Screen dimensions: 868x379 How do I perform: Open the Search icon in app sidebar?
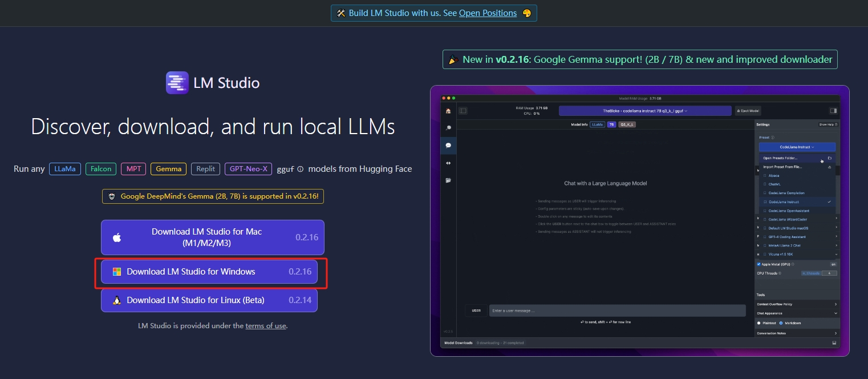[x=448, y=128]
